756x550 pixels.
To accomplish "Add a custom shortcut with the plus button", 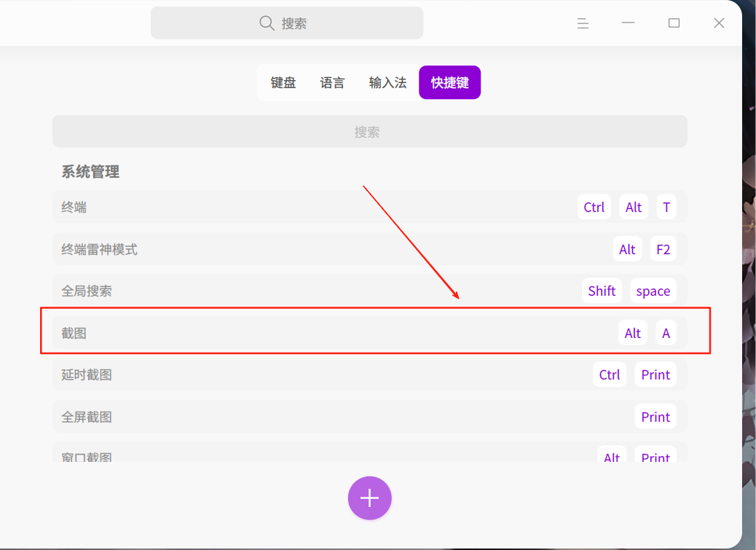I will coord(370,498).
